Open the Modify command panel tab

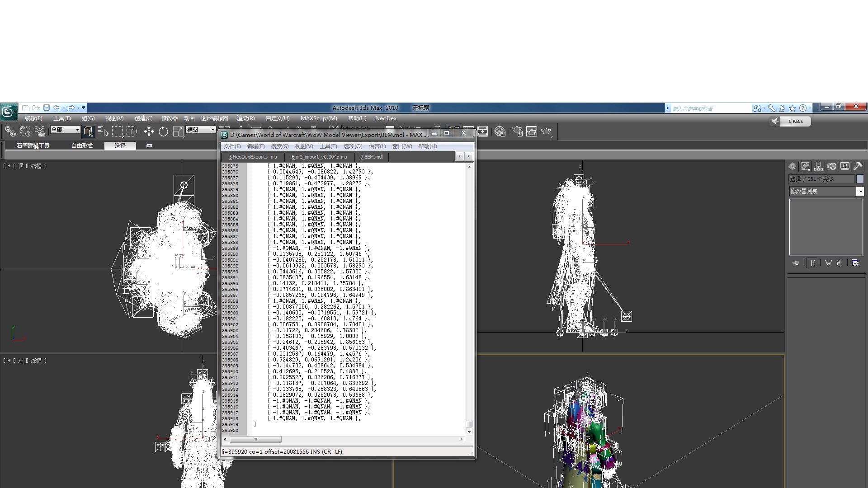pos(805,166)
